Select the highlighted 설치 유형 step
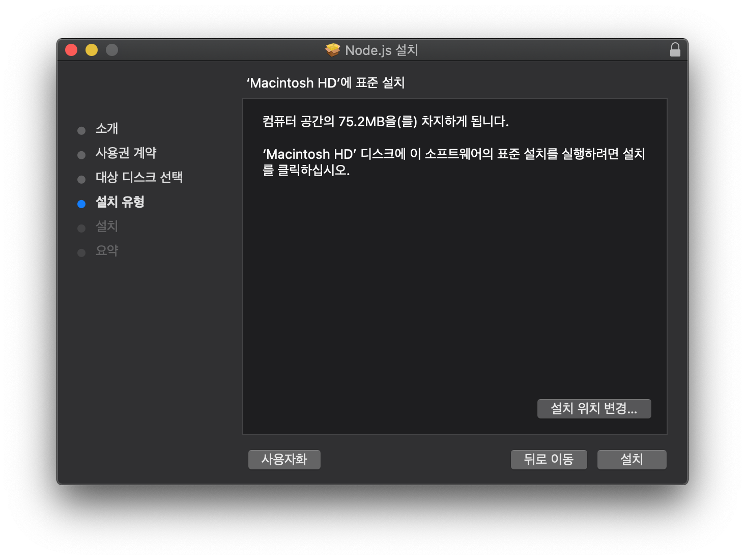 [x=120, y=202]
